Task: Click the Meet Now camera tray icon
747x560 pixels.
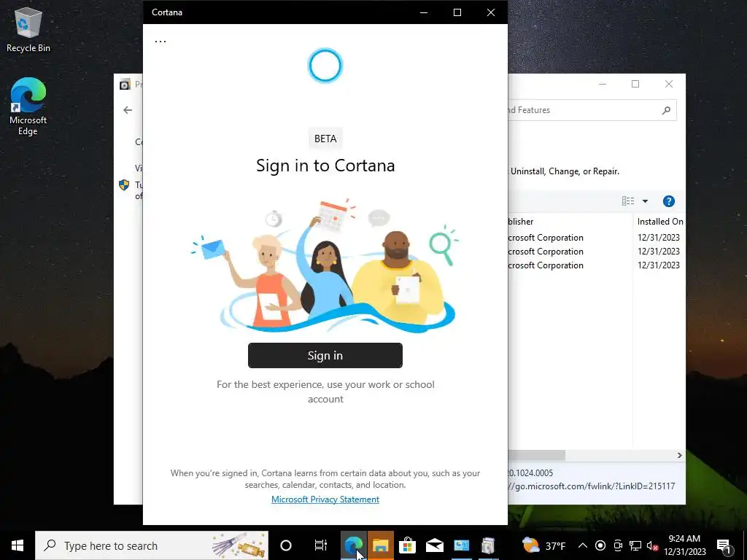Action: pos(618,545)
